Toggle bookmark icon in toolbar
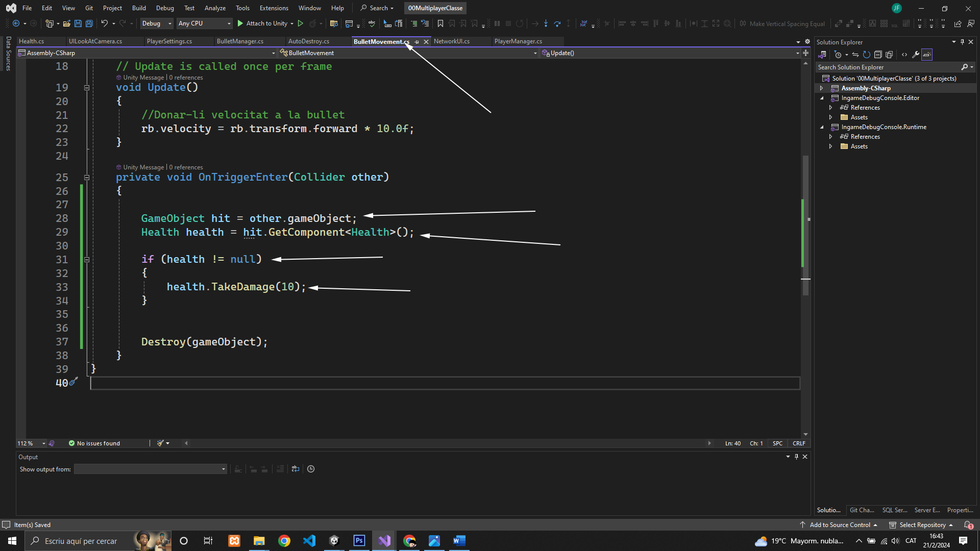 (x=440, y=23)
